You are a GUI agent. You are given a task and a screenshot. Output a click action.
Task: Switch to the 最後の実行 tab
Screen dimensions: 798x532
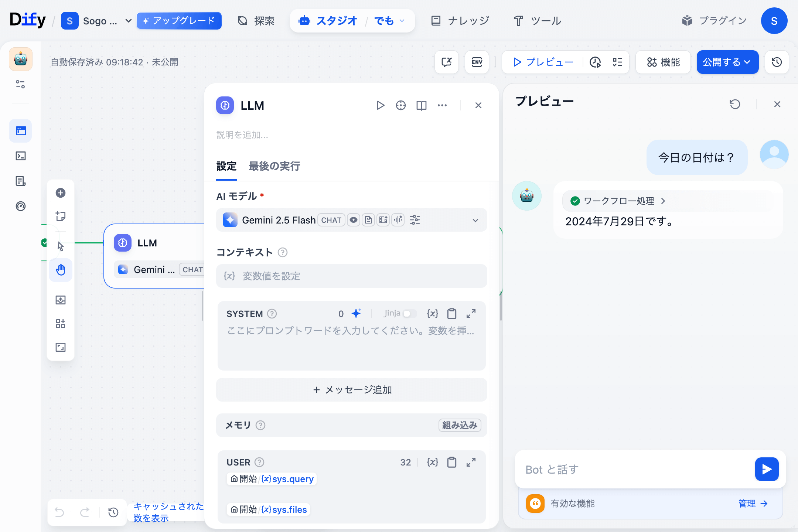coord(274,166)
